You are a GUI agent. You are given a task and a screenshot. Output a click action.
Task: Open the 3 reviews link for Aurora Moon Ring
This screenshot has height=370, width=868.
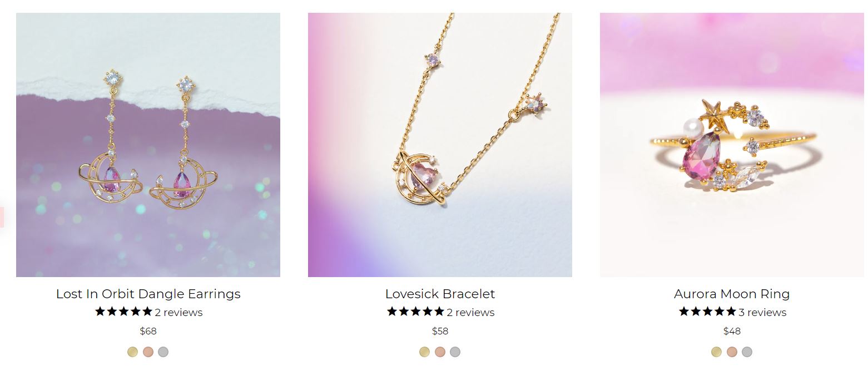click(762, 312)
